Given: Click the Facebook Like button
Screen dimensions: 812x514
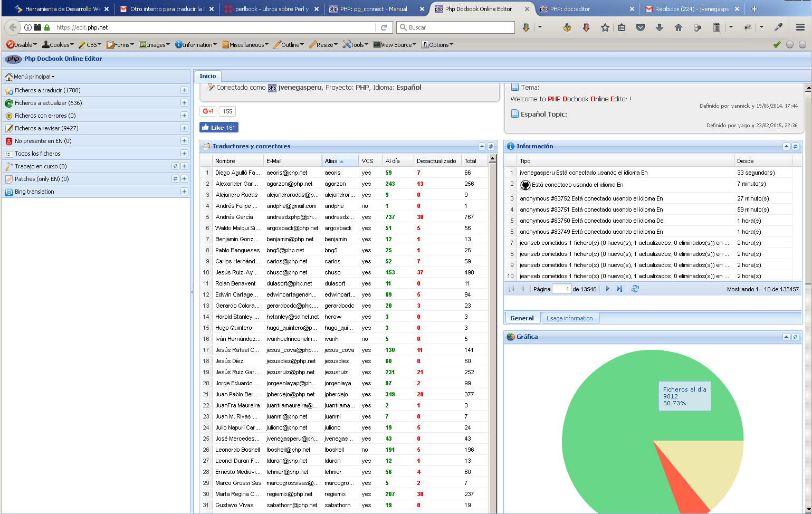Looking at the screenshot, I should click(219, 128).
